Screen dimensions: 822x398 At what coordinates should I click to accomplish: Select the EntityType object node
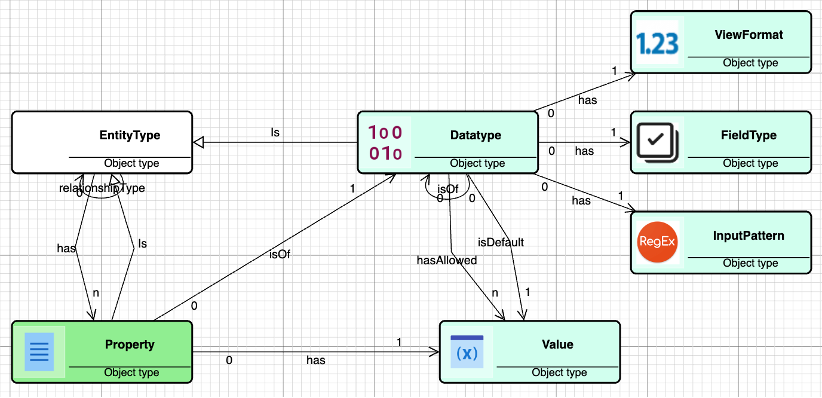pyautogui.click(x=102, y=142)
